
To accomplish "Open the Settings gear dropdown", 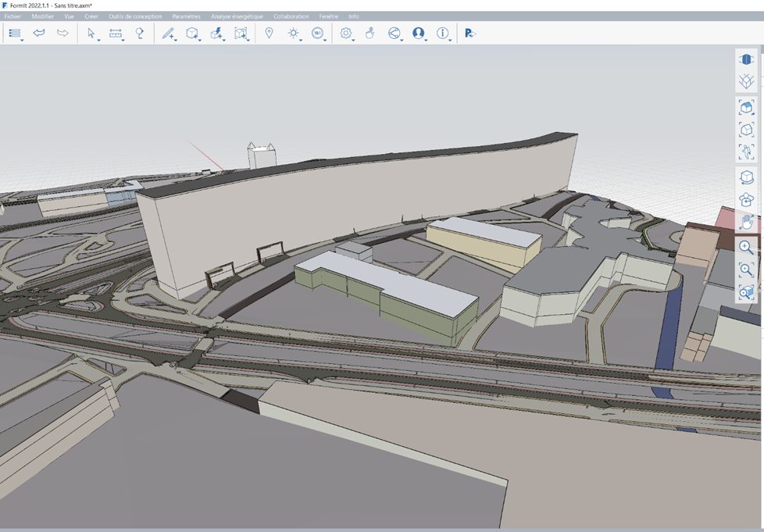I will (346, 33).
